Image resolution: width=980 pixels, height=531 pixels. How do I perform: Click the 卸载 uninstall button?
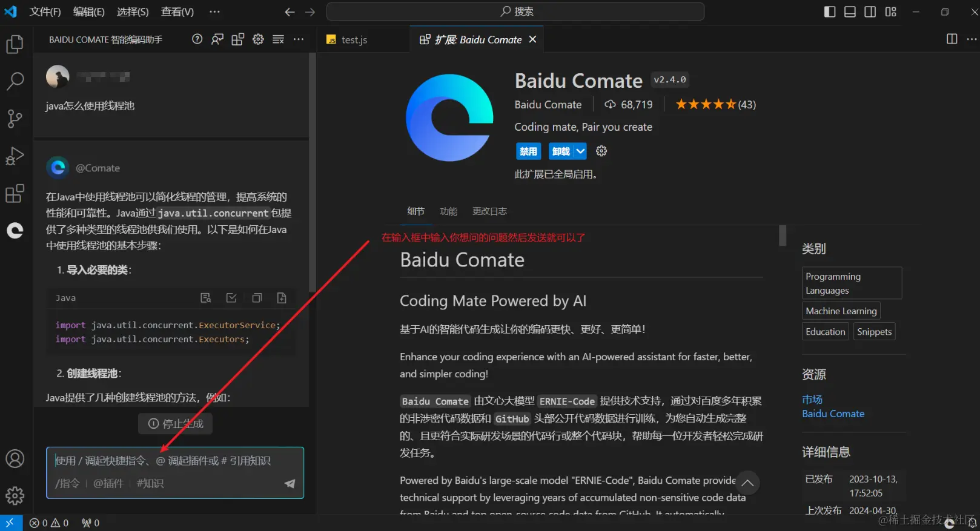click(x=561, y=151)
